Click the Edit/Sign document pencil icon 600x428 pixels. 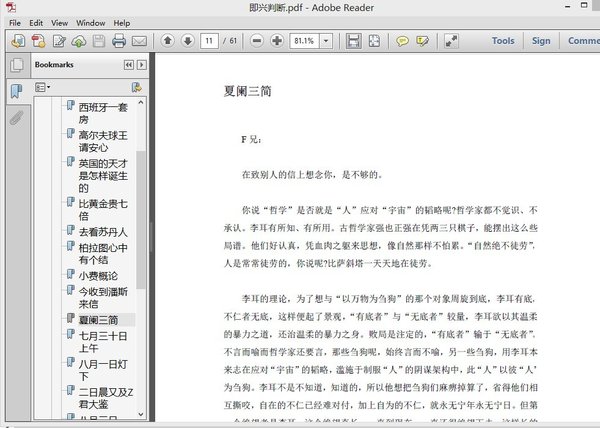click(x=59, y=41)
